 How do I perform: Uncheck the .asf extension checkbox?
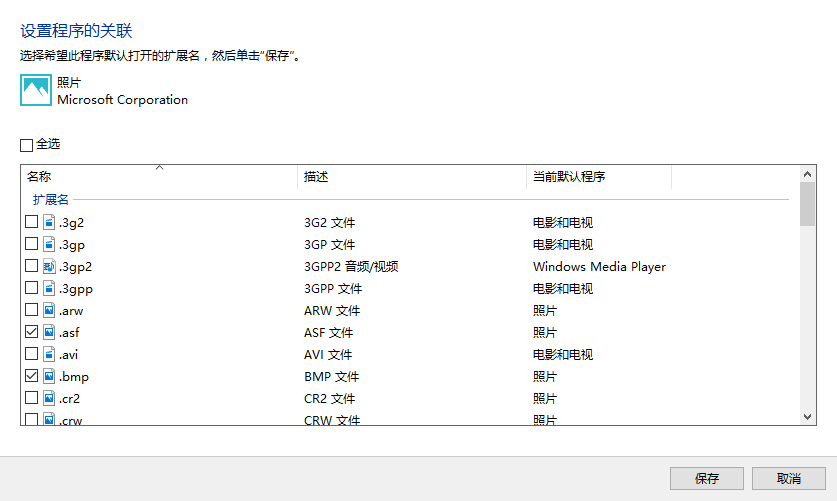pyautogui.click(x=31, y=333)
